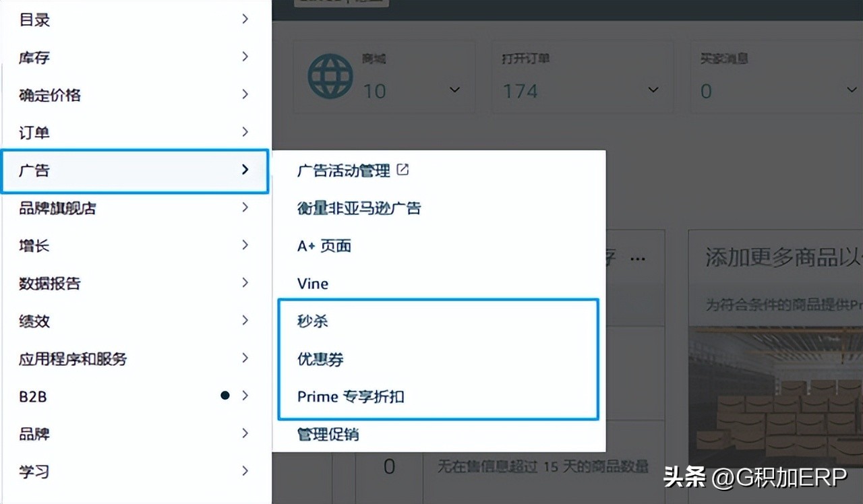Open the A+ 页面 tool

[324, 246]
